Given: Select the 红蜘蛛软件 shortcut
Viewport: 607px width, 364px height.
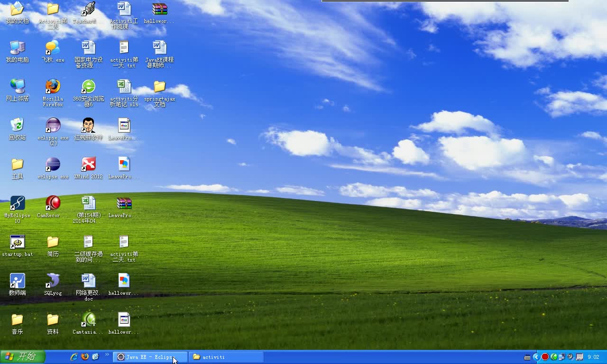Looking at the screenshot, I should (x=88, y=129).
